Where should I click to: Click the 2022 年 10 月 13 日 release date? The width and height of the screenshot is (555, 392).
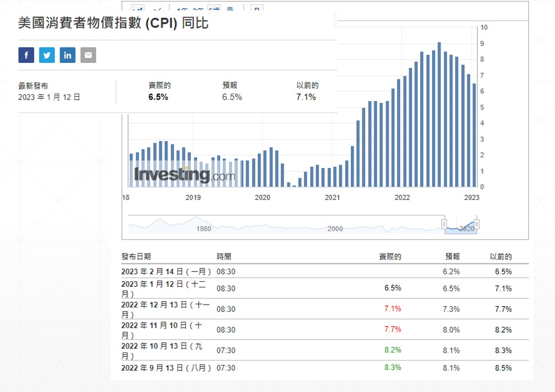pyautogui.click(x=162, y=351)
